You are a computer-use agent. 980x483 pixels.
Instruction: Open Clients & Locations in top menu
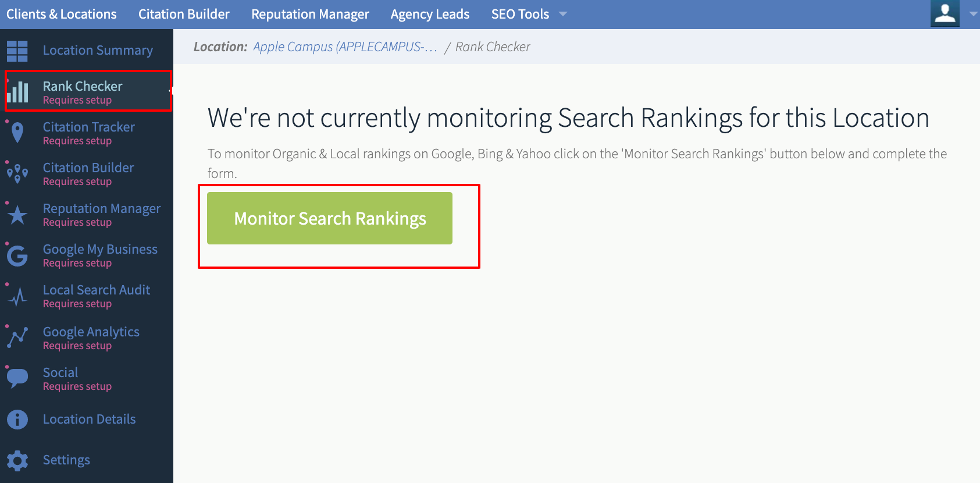click(x=62, y=14)
